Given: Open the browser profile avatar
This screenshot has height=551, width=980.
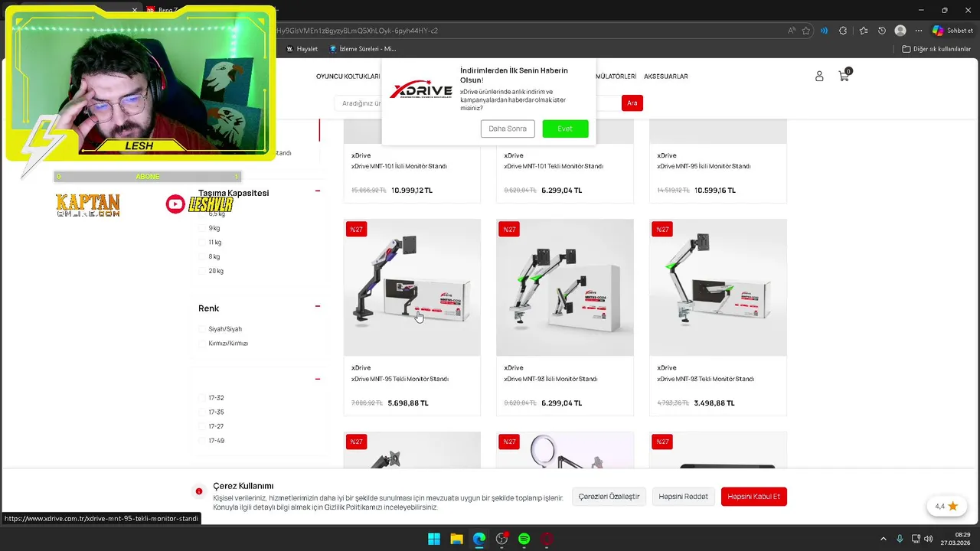Looking at the screenshot, I should click(900, 31).
